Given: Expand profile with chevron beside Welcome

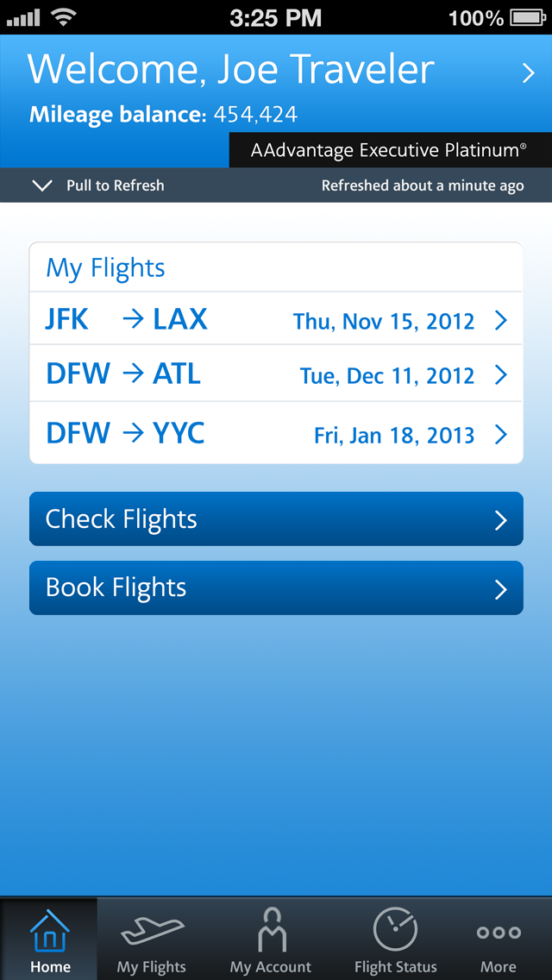Looking at the screenshot, I should (529, 74).
